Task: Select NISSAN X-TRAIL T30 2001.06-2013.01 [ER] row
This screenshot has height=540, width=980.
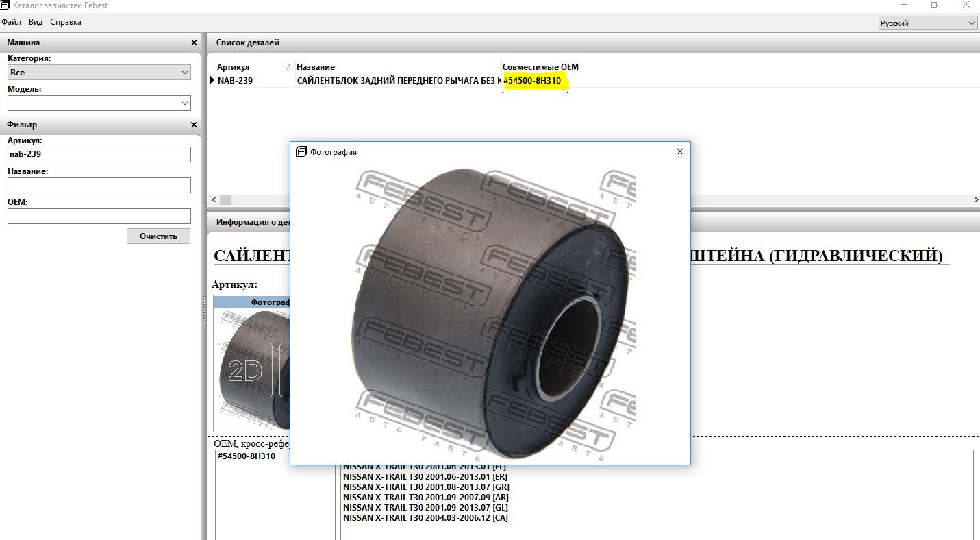Action: click(425, 477)
